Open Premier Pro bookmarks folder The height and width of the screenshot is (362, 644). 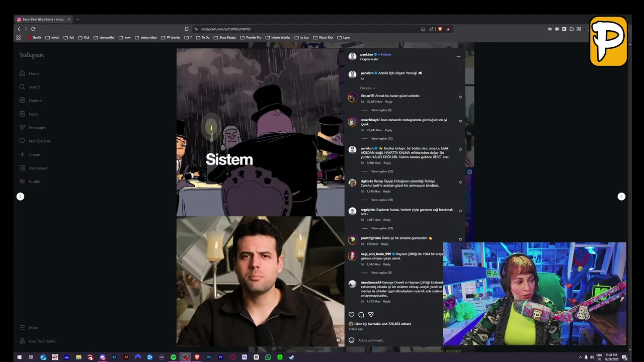click(251, 38)
